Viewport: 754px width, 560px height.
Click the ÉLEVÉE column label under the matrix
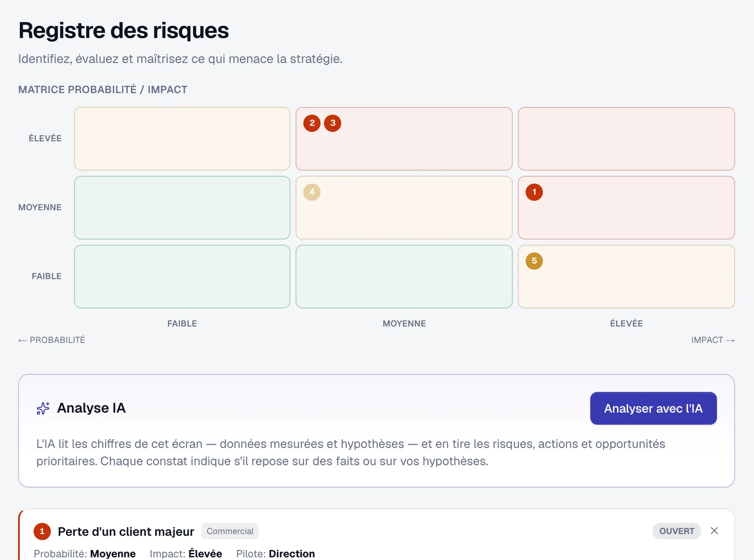(x=626, y=324)
